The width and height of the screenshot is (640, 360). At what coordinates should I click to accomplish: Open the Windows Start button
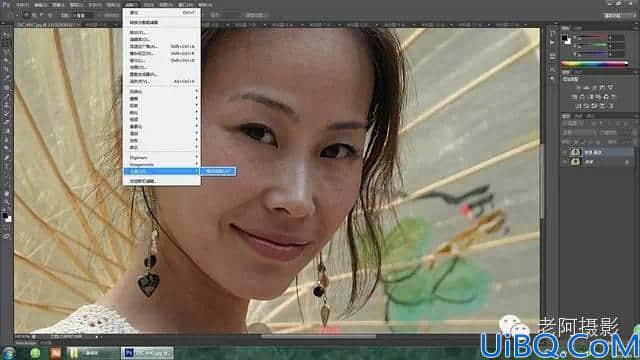9,353
